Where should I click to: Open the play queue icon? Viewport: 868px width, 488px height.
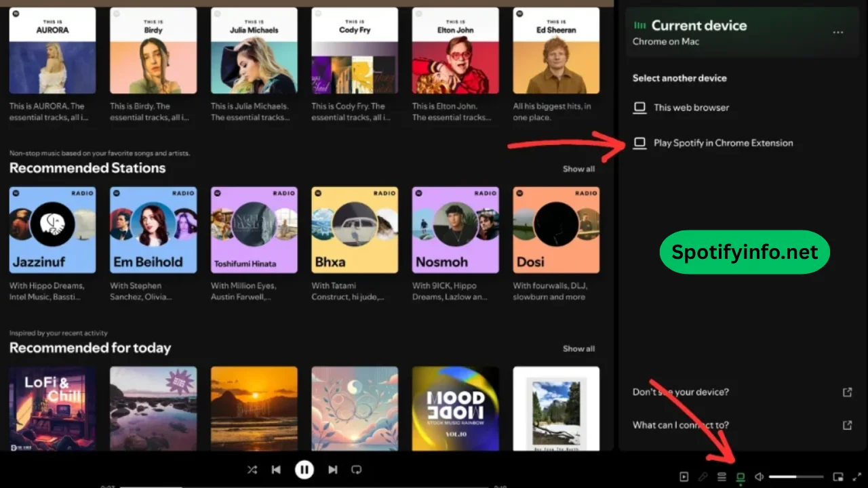pos(722,477)
